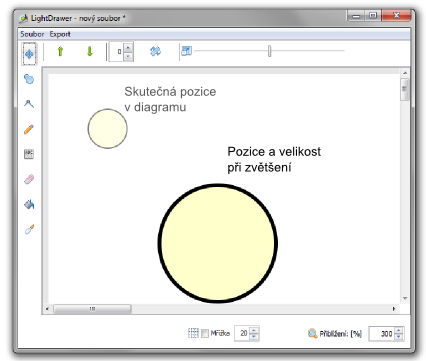Increase the toolbar numeric value
The image size is (426, 361).
128,48
